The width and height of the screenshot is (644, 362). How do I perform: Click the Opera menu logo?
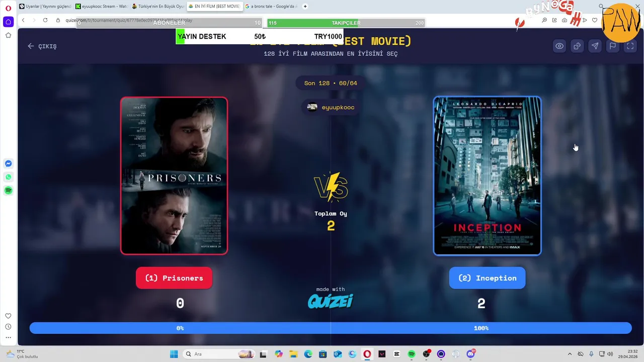(8, 8)
